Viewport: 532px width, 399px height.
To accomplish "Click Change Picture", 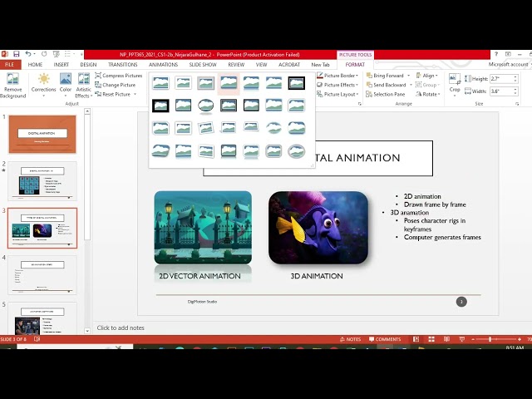I will click(116, 85).
